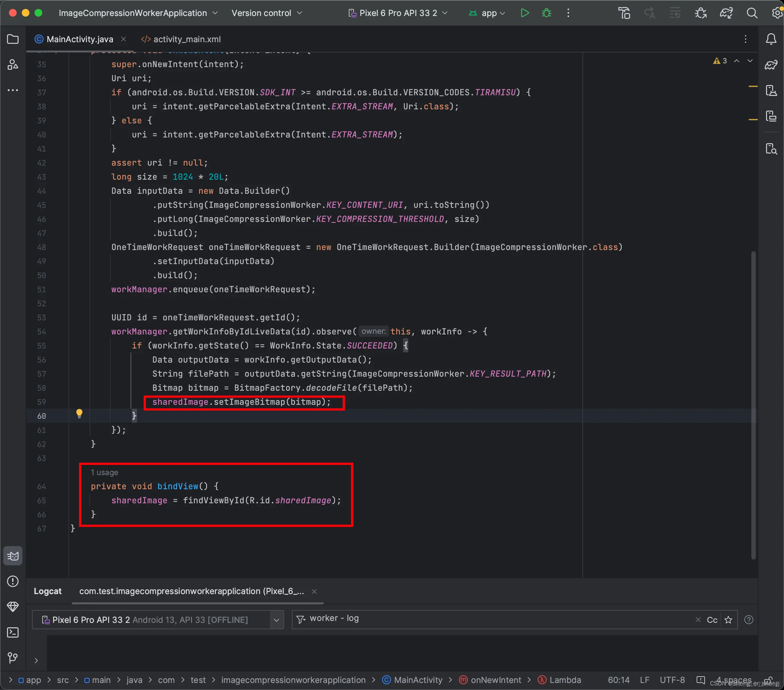Open the Logcat device dropdown chevron
Screen dimensions: 784x690
coord(276,620)
